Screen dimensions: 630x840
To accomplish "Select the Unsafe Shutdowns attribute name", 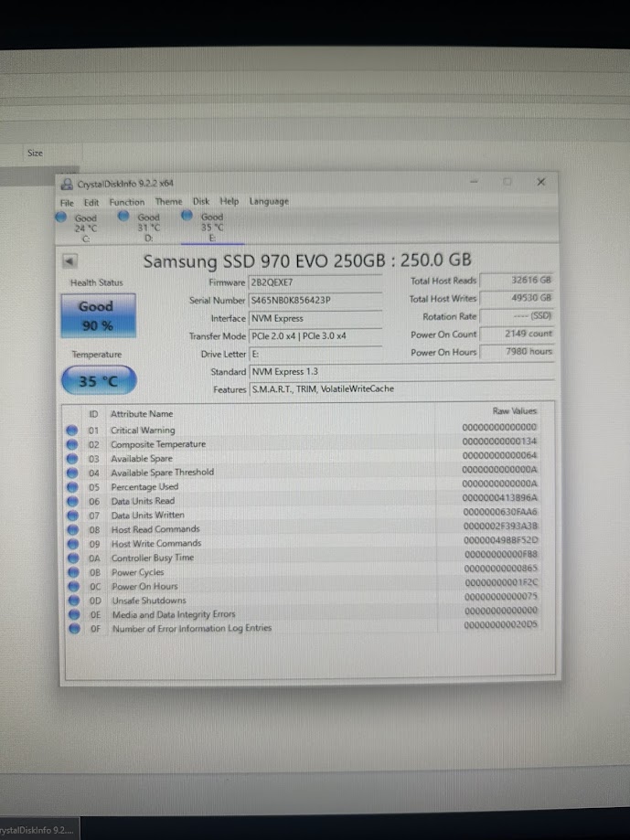I will (x=149, y=601).
